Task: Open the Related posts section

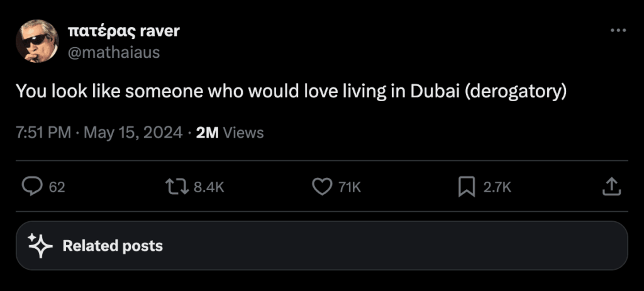Action: point(112,246)
